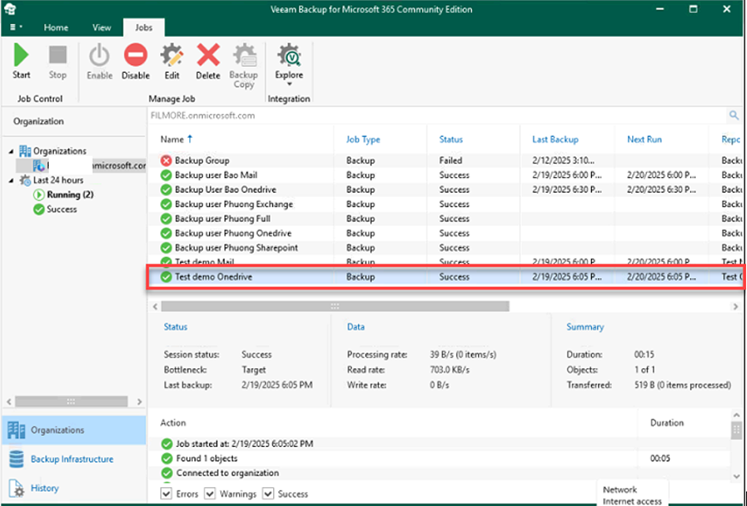Open History in the bottom navigation
Viewport: 747px width, 506px height.
44,488
